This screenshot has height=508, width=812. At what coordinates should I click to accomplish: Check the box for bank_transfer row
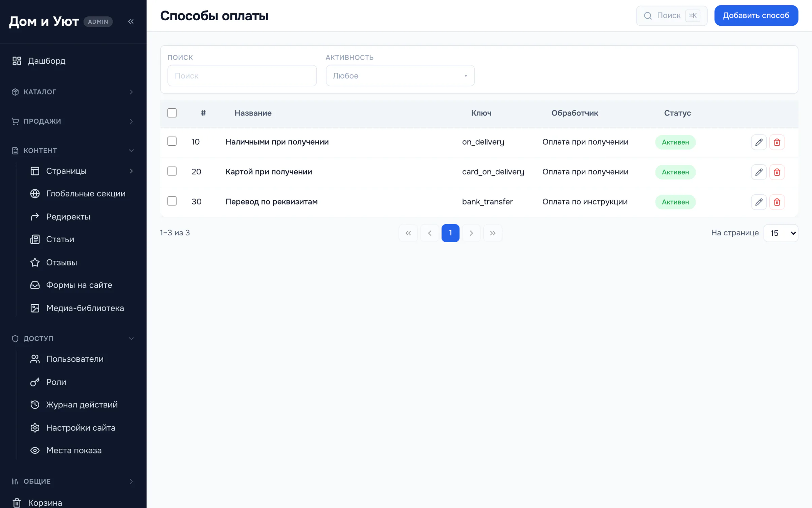click(x=172, y=201)
